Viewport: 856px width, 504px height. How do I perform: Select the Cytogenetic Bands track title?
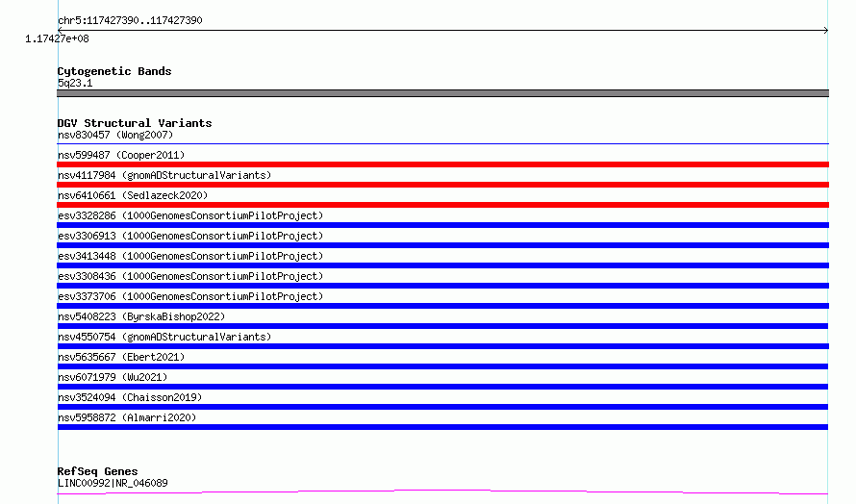[x=114, y=71]
